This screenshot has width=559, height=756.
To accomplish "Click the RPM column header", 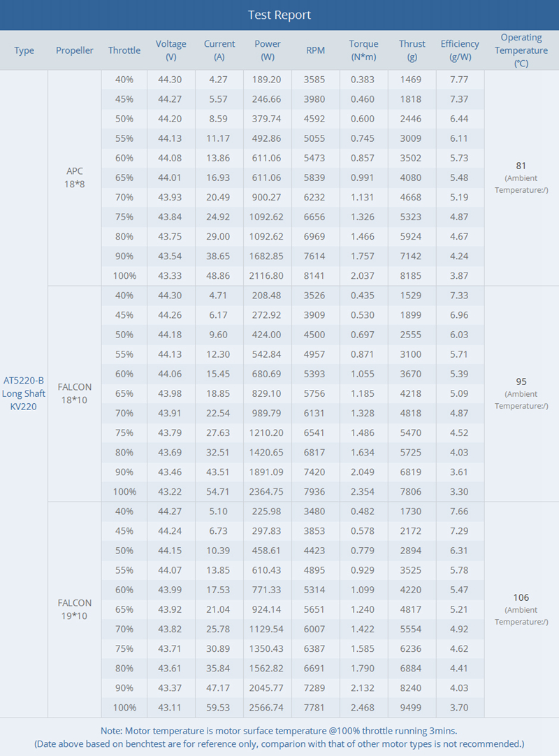I will [x=315, y=50].
